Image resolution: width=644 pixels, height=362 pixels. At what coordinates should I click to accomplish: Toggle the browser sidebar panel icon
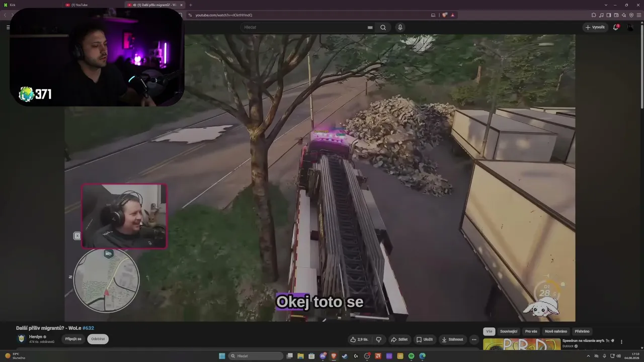click(x=609, y=15)
